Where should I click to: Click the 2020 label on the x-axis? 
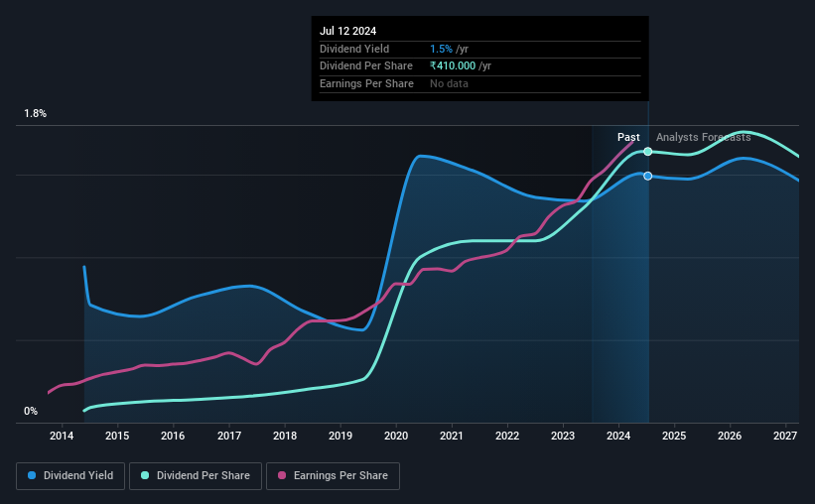[396, 436]
